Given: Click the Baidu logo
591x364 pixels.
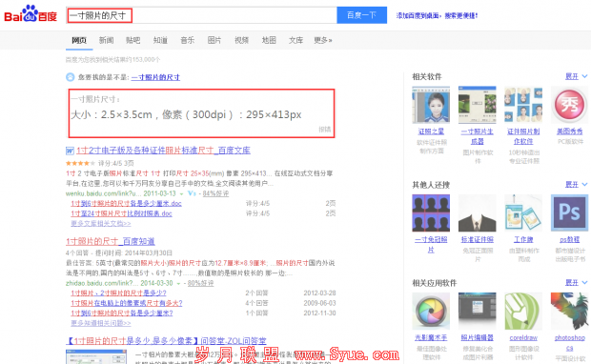Looking at the screenshot, I should coord(31,14).
